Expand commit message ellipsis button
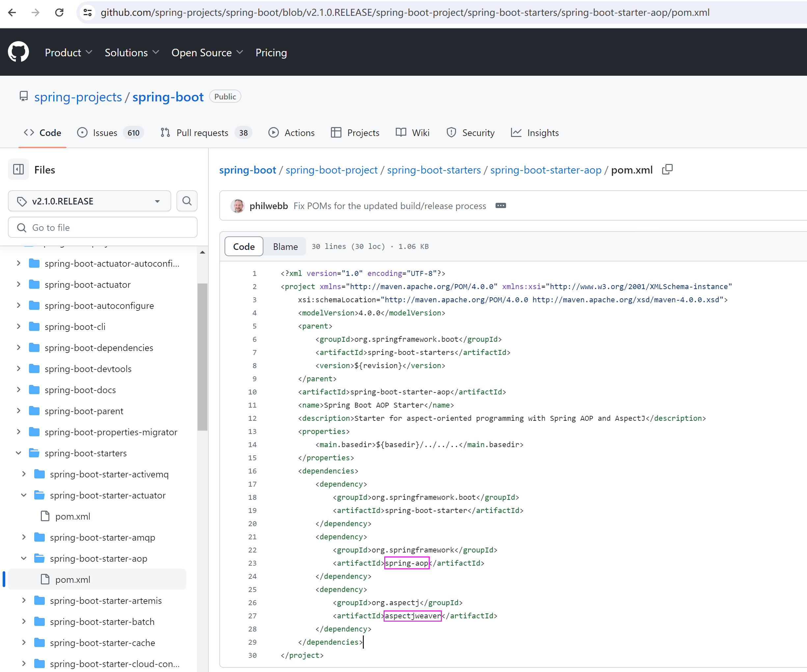Image resolution: width=807 pixels, height=672 pixels. [x=501, y=205]
